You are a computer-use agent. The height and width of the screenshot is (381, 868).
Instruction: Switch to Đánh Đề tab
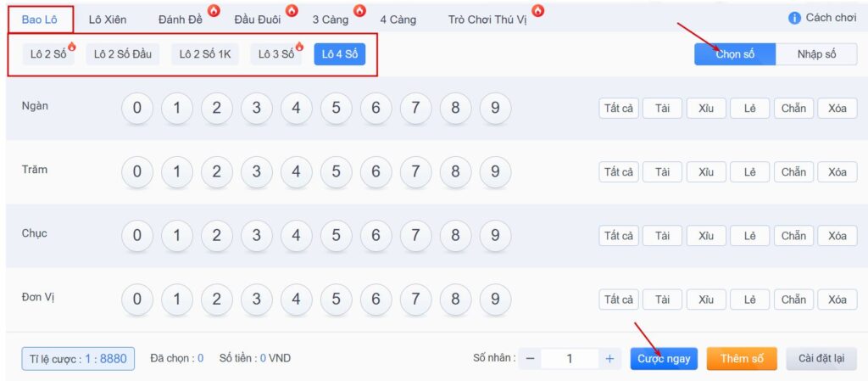pos(181,20)
